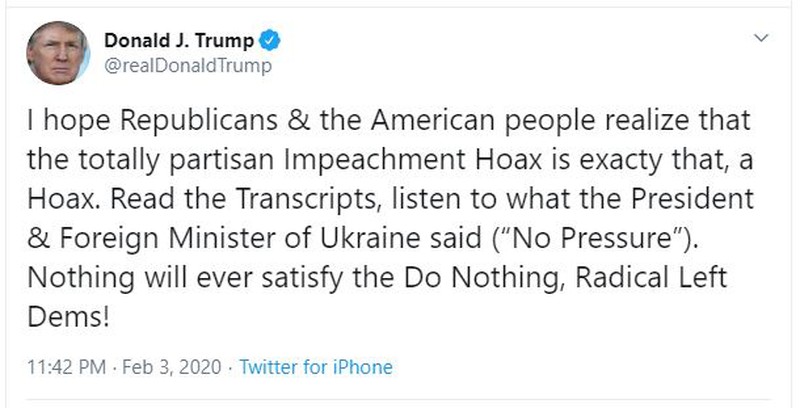800x408 pixels.
Task: Click the blue verified badge icon
Action: (x=270, y=41)
